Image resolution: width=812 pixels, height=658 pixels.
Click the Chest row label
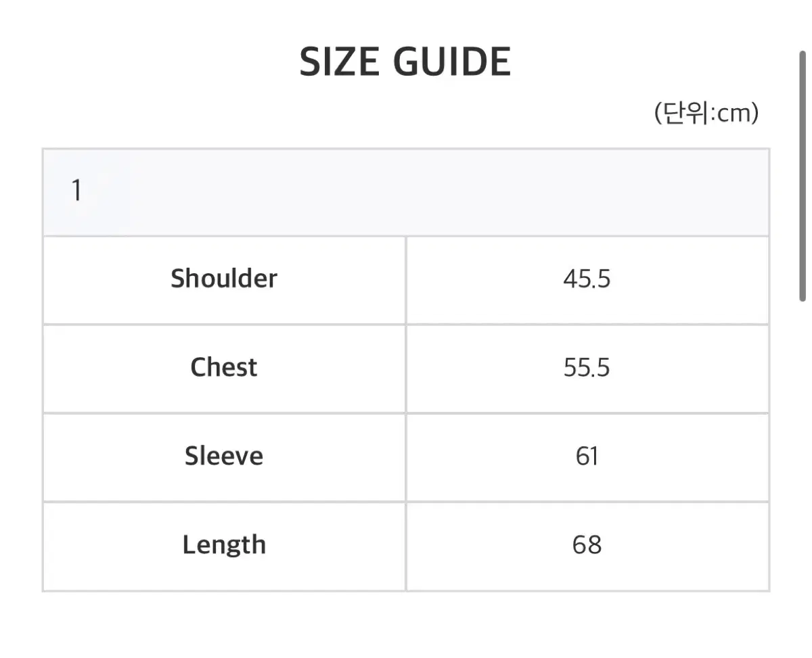tap(224, 367)
